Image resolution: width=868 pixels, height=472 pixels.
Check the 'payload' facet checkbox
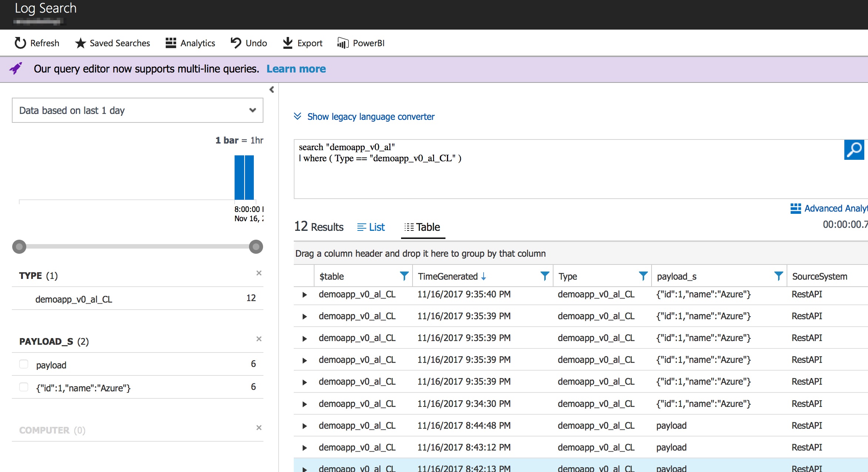click(24, 364)
